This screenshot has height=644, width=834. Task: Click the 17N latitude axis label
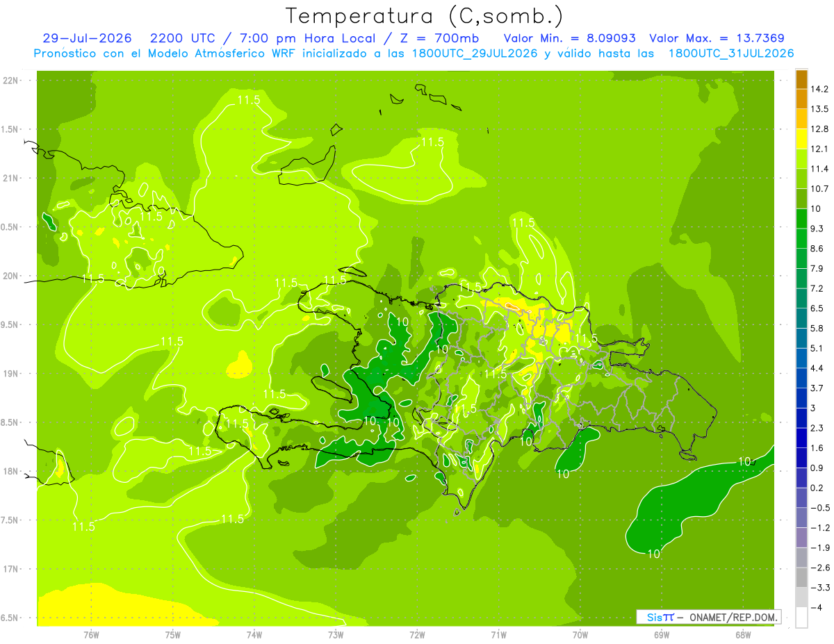point(11,569)
